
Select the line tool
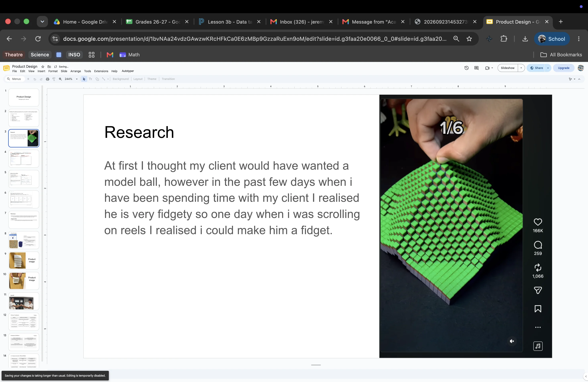(x=104, y=79)
